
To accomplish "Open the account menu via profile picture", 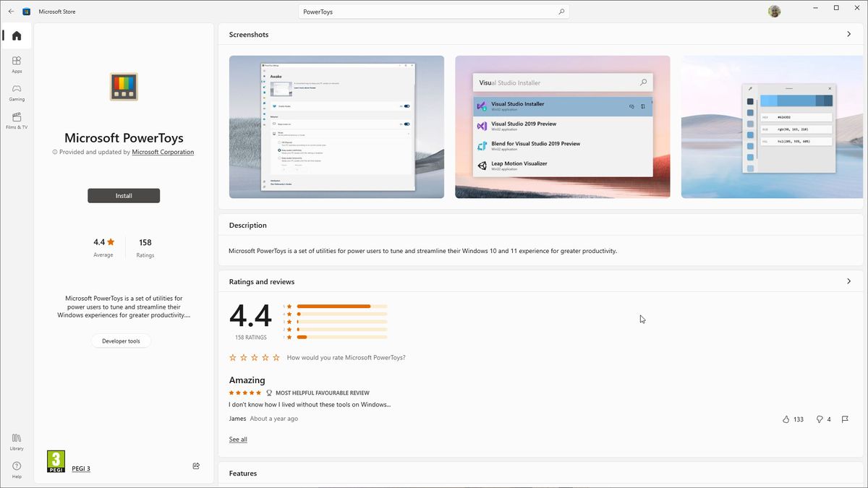I will tap(773, 11).
